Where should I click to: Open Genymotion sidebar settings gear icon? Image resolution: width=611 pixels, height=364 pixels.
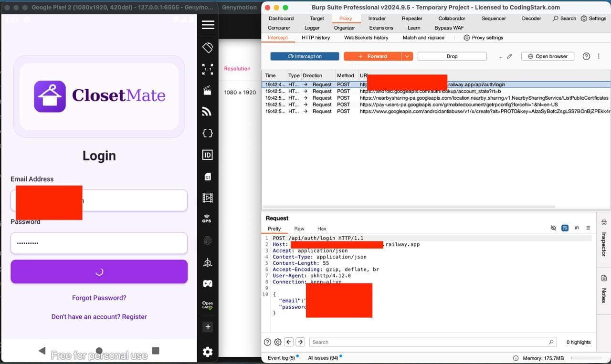(x=208, y=352)
